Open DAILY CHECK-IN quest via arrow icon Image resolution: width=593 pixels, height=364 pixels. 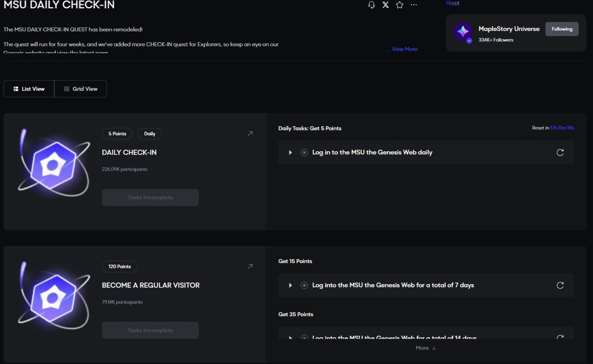click(250, 133)
